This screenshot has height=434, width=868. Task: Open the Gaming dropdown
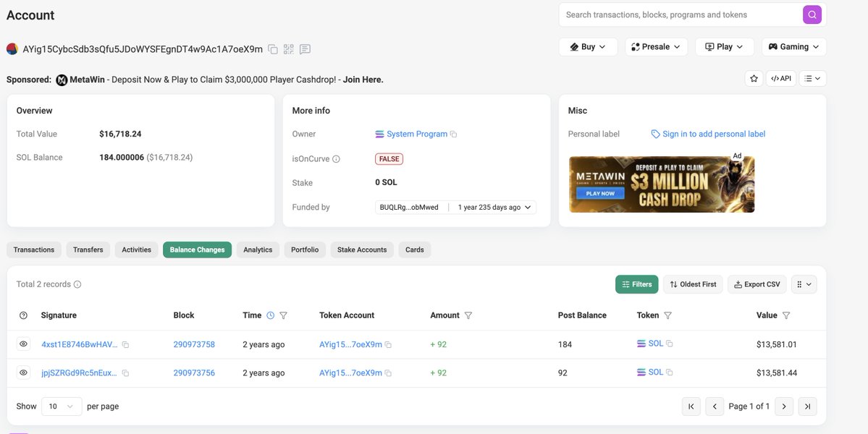794,47
